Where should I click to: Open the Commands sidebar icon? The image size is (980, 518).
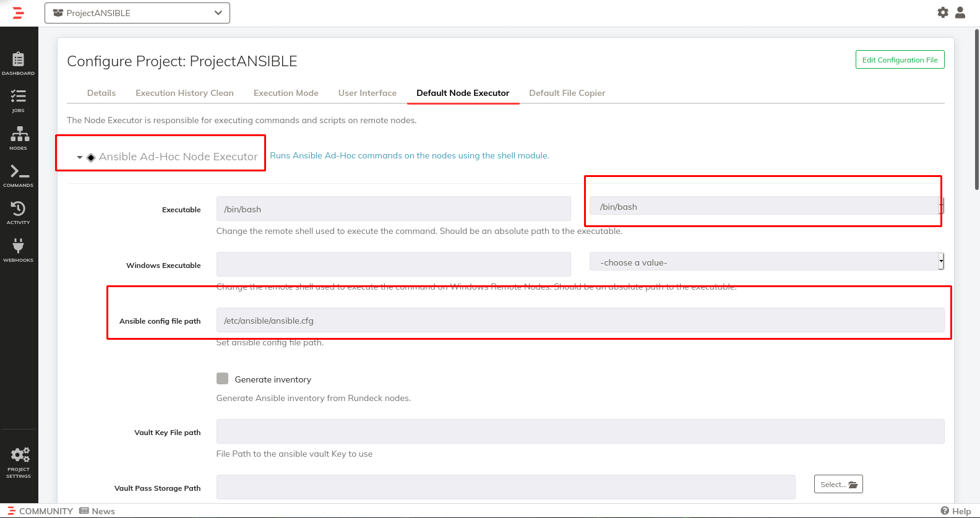click(x=19, y=176)
